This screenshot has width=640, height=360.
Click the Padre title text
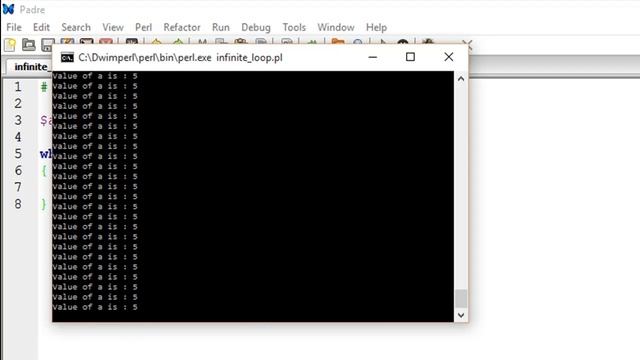coord(32,9)
